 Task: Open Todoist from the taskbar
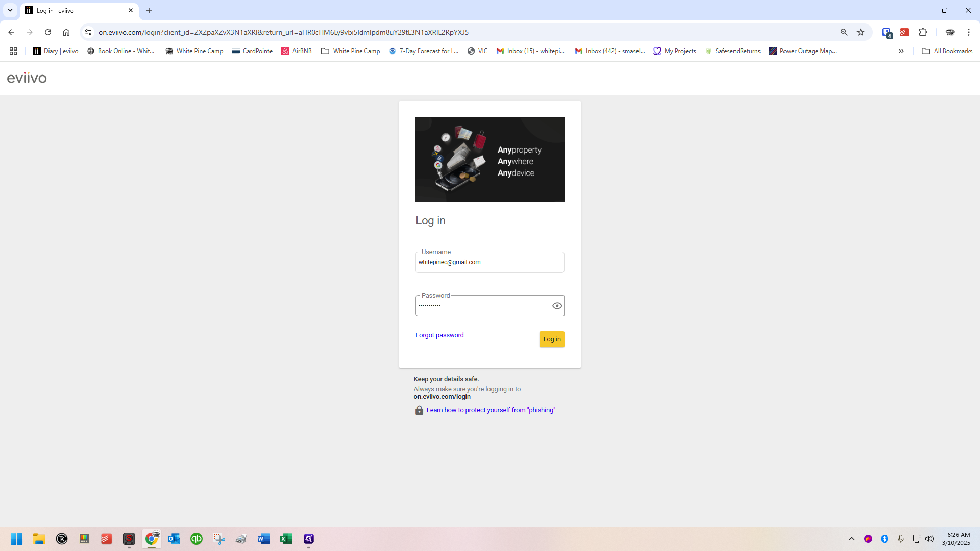(107, 539)
